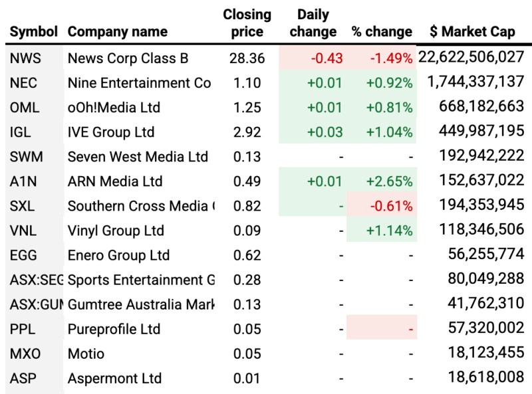Image resolution: width=532 pixels, height=394 pixels.
Task: Select Aspermont Ltd company name
Action: coord(114,378)
